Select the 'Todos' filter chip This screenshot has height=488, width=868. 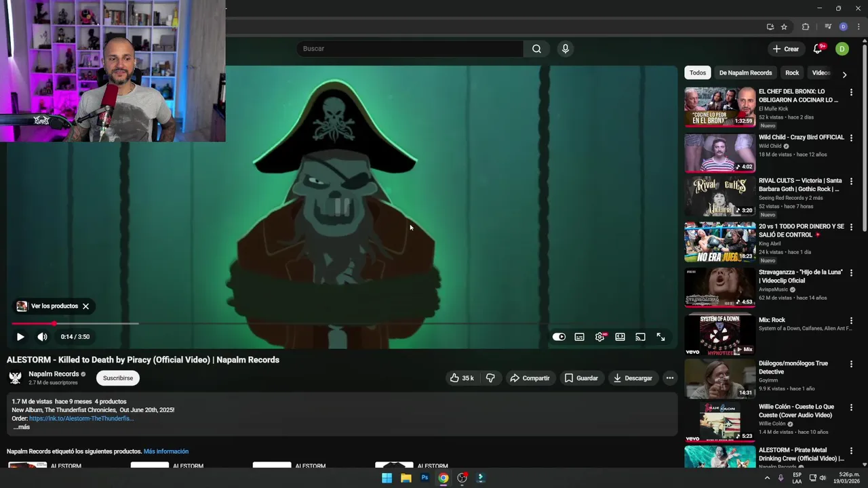698,73
